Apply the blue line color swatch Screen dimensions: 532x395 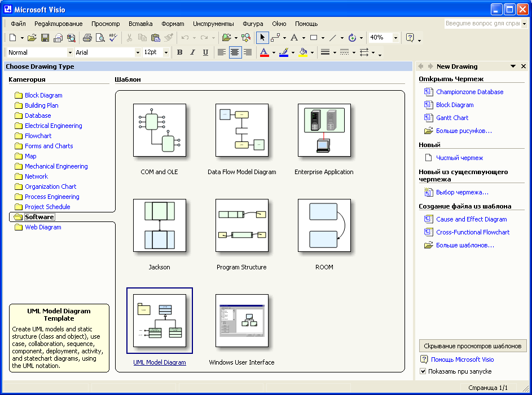[x=284, y=52]
